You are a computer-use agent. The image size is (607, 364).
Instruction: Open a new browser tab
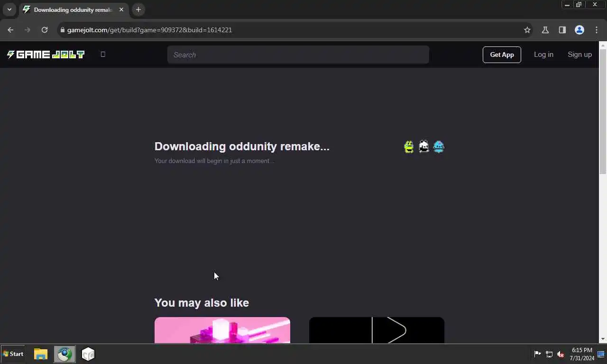click(138, 9)
